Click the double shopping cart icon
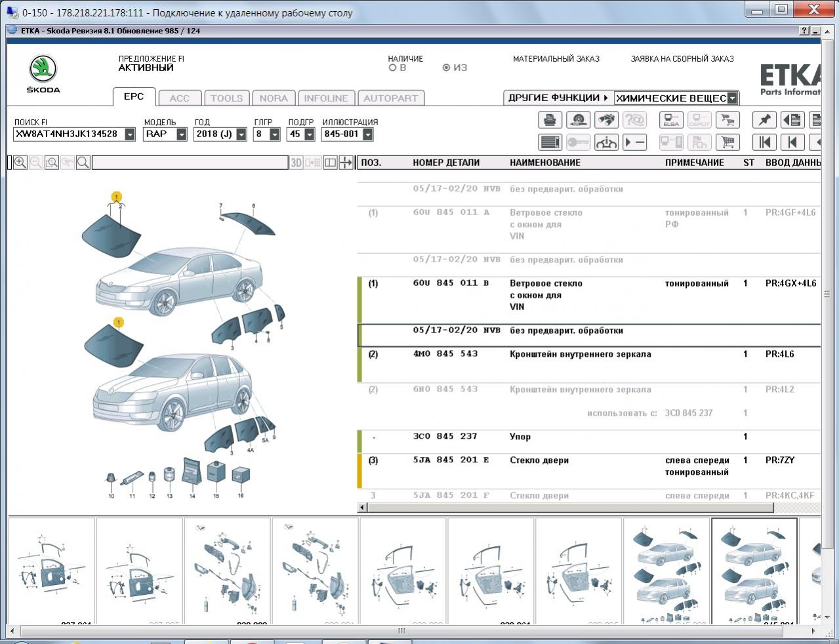This screenshot has height=644, width=839. tap(727, 120)
